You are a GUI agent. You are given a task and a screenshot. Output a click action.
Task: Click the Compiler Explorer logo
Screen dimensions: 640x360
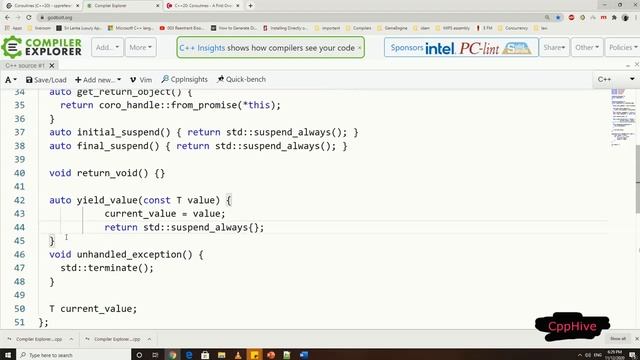pyautogui.click(x=42, y=47)
